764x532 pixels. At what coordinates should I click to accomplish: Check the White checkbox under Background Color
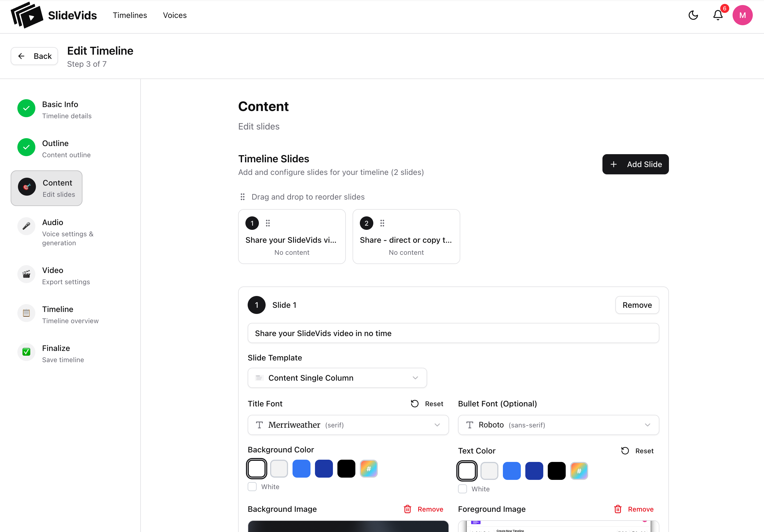(x=252, y=487)
